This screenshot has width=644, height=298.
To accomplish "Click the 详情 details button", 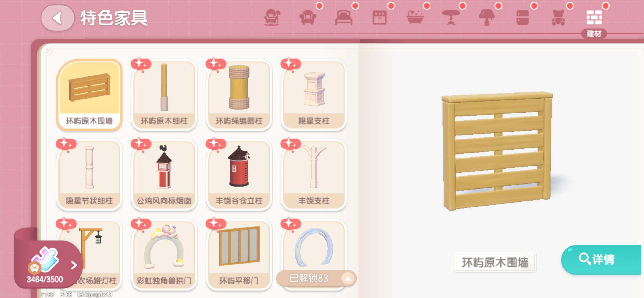I will [601, 259].
